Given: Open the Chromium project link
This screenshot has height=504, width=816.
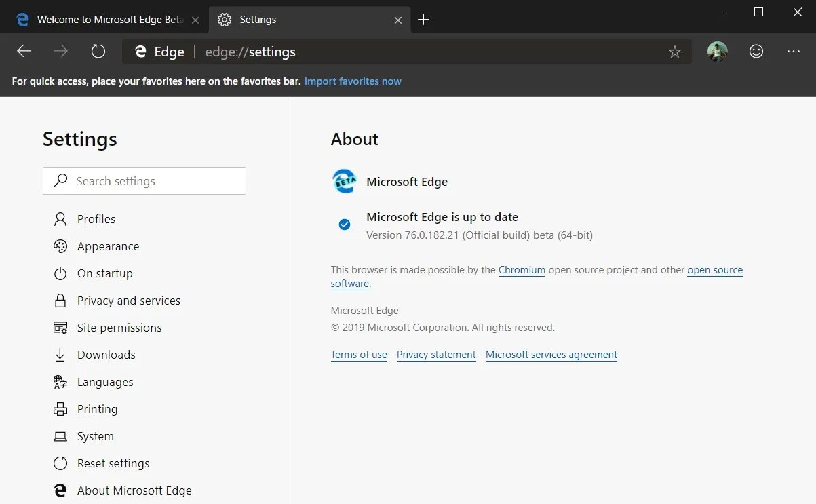Looking at the screenshot, I should pyautogui.click(x=522, y=270).
